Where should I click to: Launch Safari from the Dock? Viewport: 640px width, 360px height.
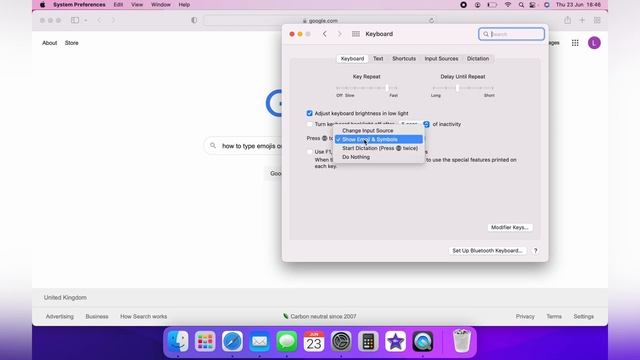[x=232, y=341]
